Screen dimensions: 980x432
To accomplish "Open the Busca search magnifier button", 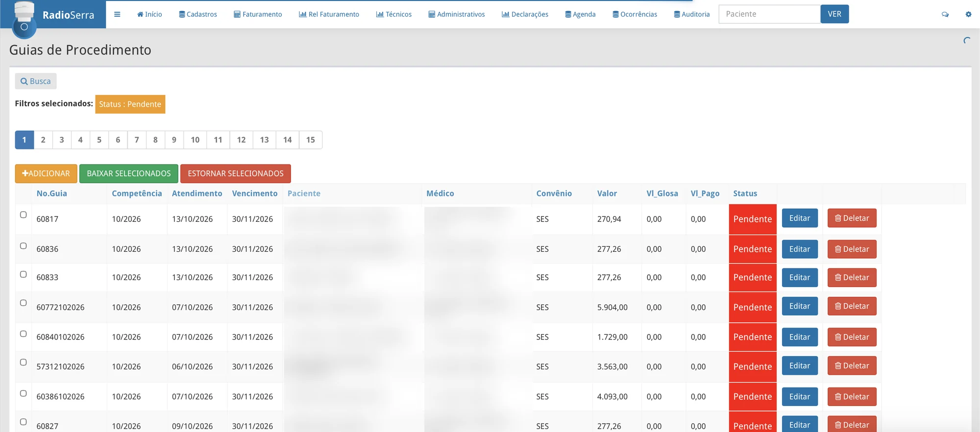I will (36, 81).
